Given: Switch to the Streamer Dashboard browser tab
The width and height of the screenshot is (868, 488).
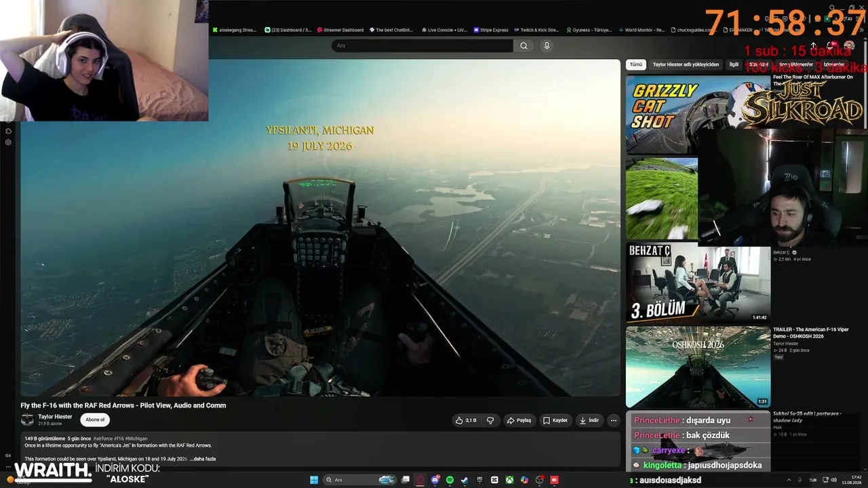Looking at the screenshot, I should click(x=340, y=30).
